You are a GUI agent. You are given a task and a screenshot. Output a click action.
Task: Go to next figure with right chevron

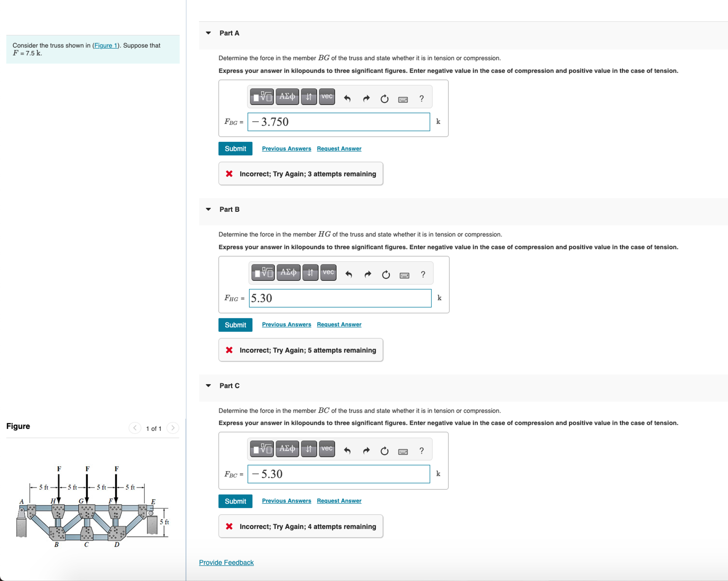tap(173, 428)
